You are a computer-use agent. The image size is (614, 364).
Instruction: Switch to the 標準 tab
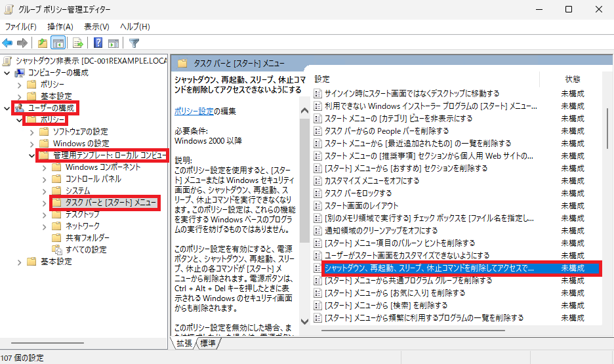click(x=207, y=343)
